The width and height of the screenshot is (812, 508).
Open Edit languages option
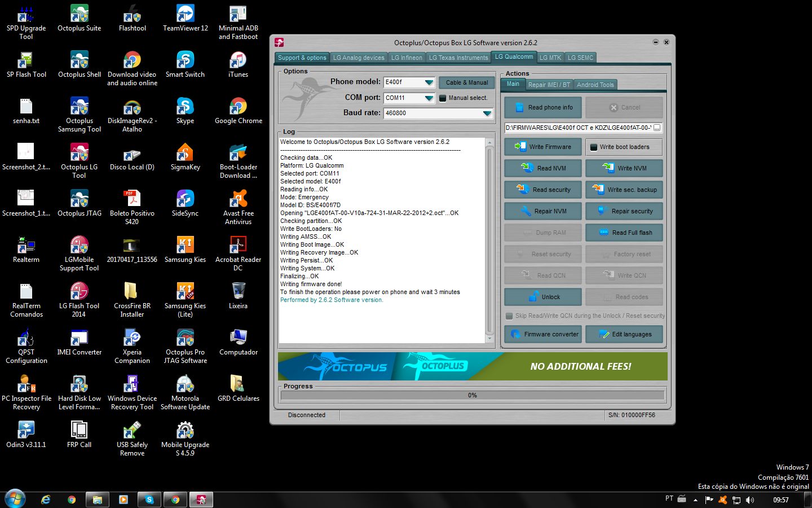(624, 334)
